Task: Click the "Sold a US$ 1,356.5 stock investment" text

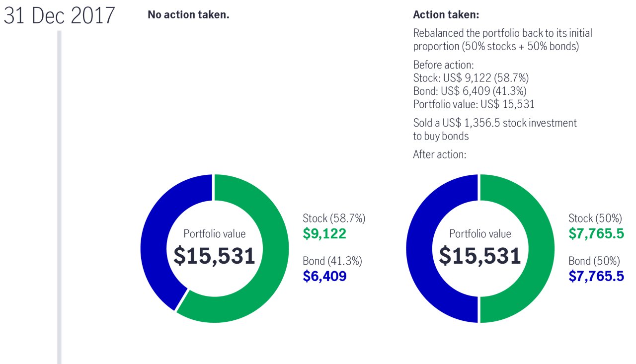Action: click(495, 123)
